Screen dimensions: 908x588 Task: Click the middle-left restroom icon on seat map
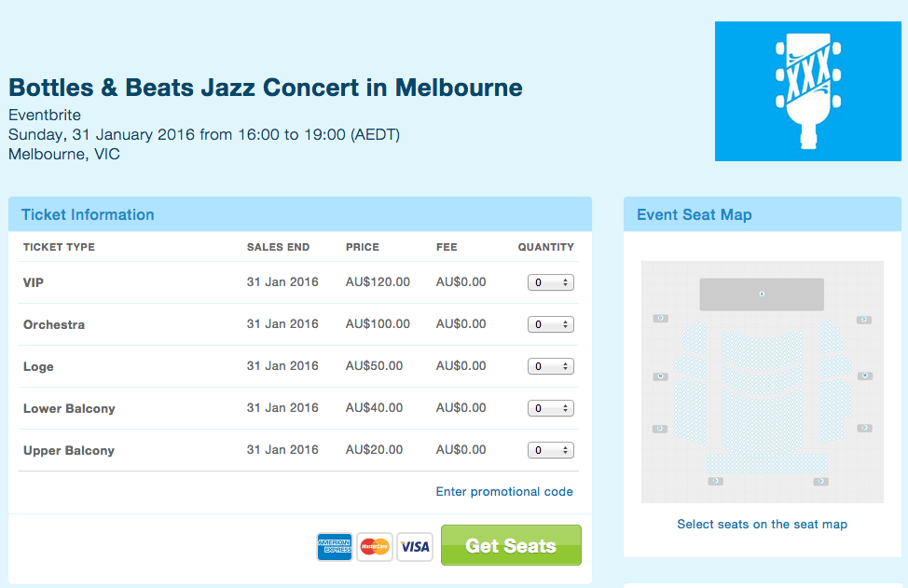click(x=661, y=376)
